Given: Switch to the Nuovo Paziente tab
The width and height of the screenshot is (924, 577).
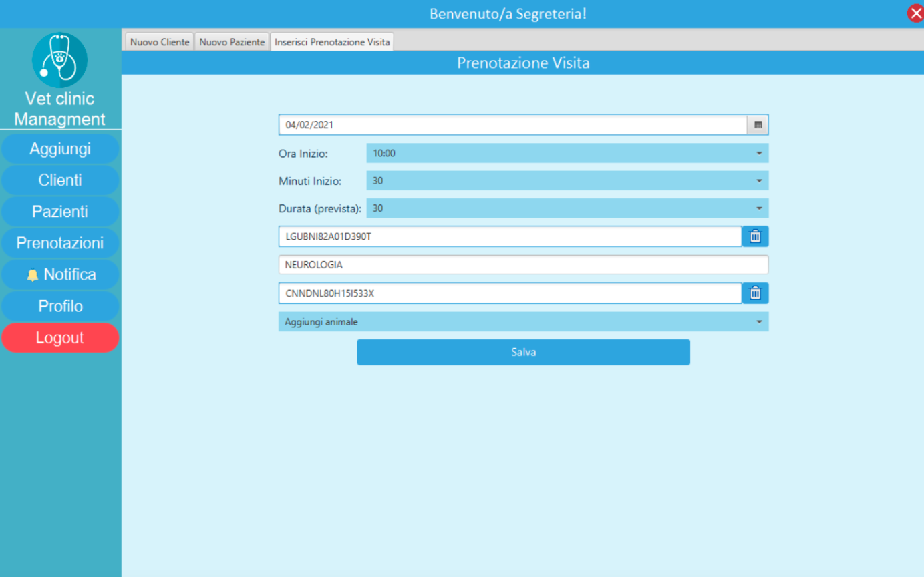Looking at the screenshot, I should coord(231,41).
